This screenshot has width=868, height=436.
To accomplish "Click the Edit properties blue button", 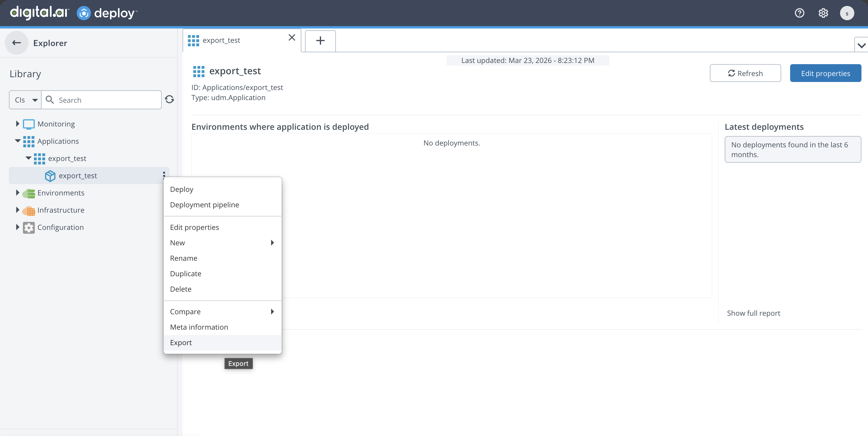I will pos(825,73).
